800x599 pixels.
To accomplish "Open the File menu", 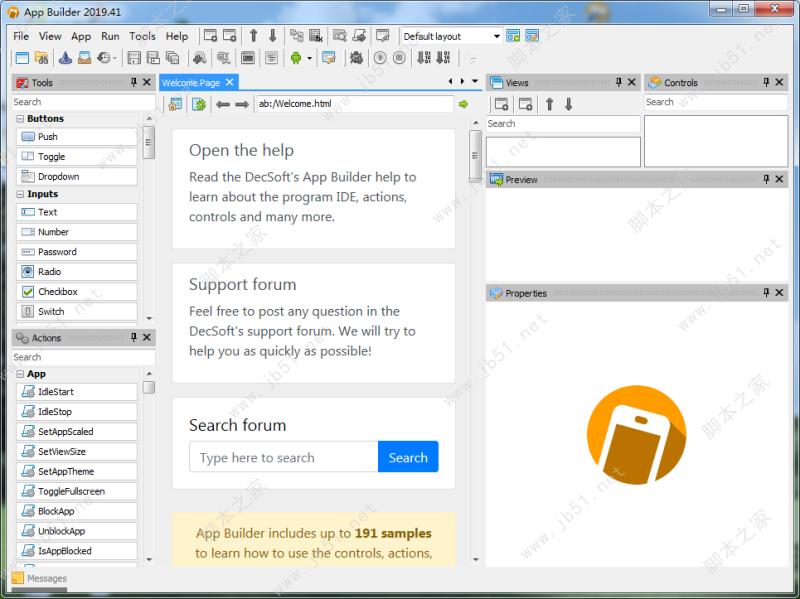I will click(21, 36).
